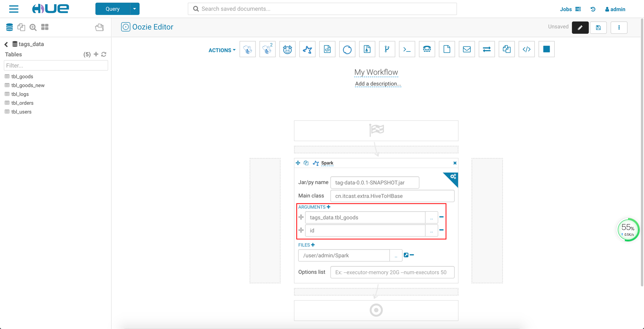Viewport: 644px width, 329px height.
Task: Click the Hue logo
Action: pos(51,9)
